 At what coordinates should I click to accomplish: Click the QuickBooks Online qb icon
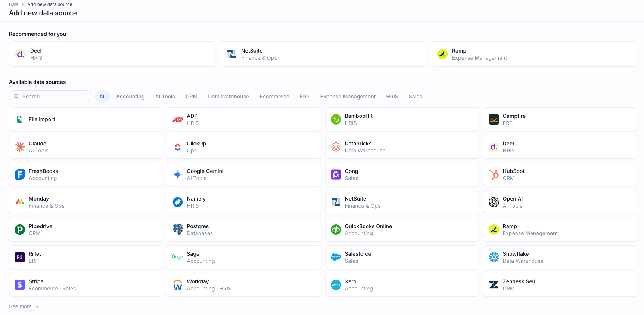(x=336, y=230)
